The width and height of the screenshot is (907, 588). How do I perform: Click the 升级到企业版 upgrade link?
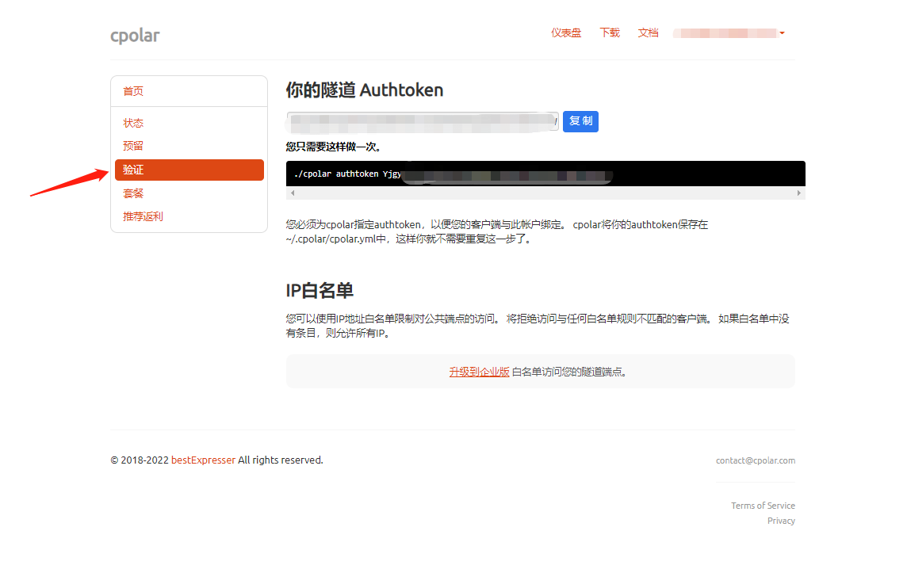tap(479, 372)
